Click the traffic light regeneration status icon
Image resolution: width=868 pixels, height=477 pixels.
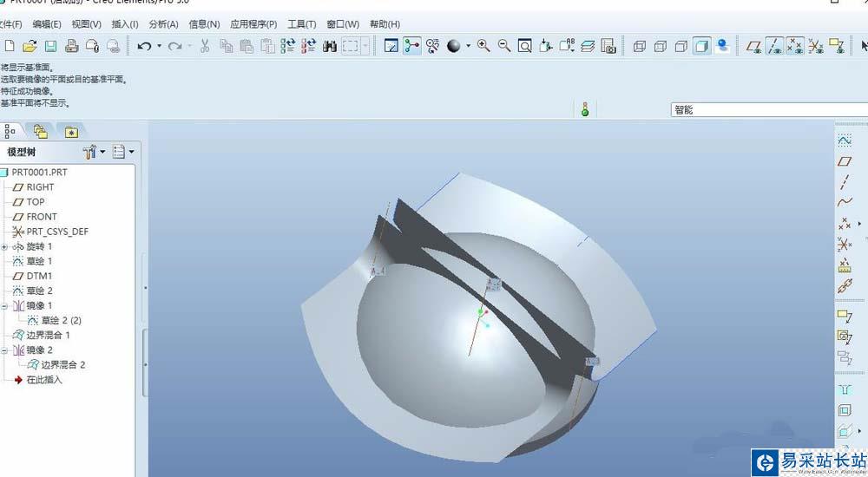[585, 109]
